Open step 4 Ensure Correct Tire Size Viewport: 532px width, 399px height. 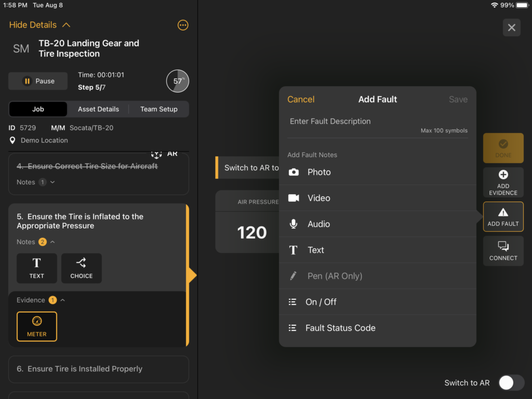click(87, 166)
